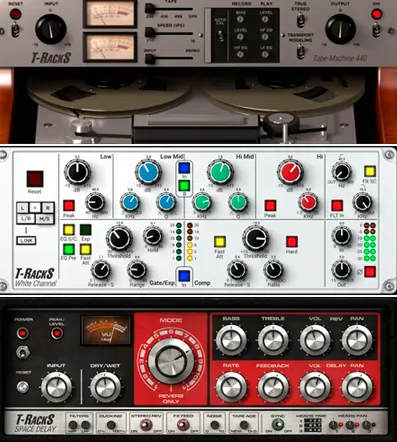Image resolution: width=397 pixels, height=442 pixels.
Task: Toggle the green EQ Pre button
Action: [x=69, y=249]
